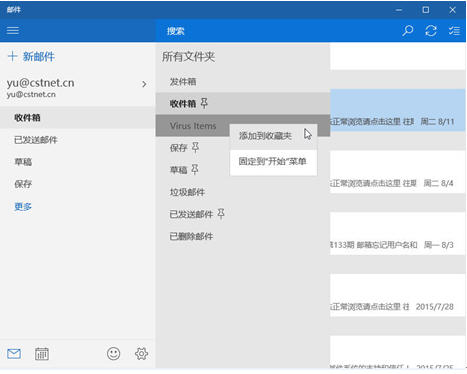Switch to Mail with the envelope icon

[x=14, y=354]
